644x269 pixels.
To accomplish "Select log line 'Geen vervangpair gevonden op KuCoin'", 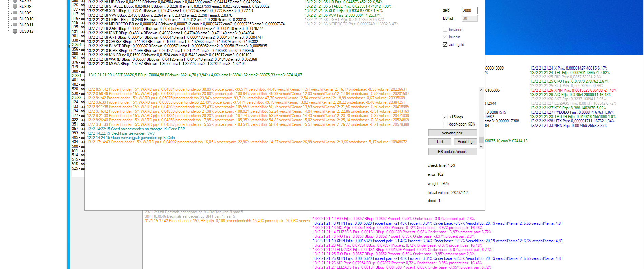I will [x=131, y=138].
